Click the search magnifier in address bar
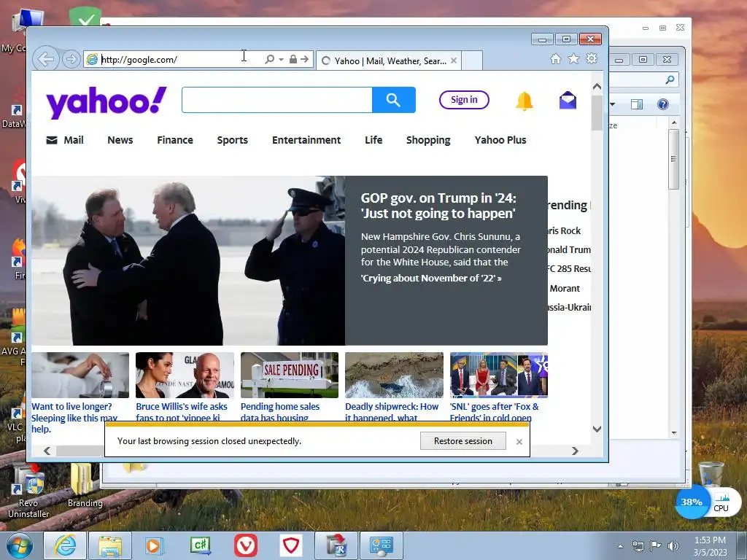Image resolution: width=747 pixels, height=560 pixels. (x=269, y=59)
